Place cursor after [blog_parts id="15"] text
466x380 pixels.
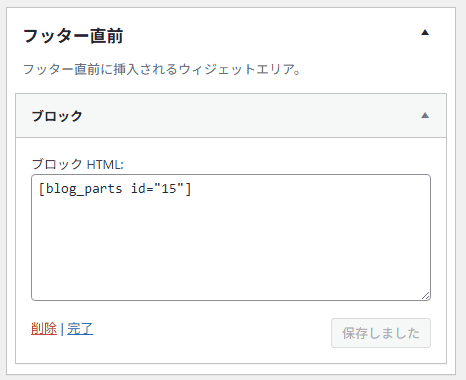coord(193,189)
